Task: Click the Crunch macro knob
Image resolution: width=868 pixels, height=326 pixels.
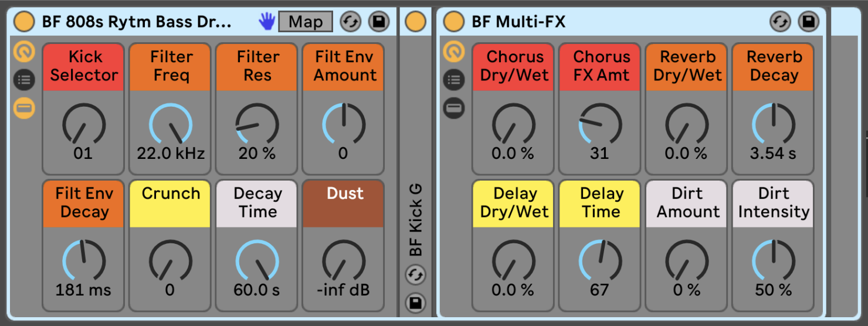Action: point(171,260)
